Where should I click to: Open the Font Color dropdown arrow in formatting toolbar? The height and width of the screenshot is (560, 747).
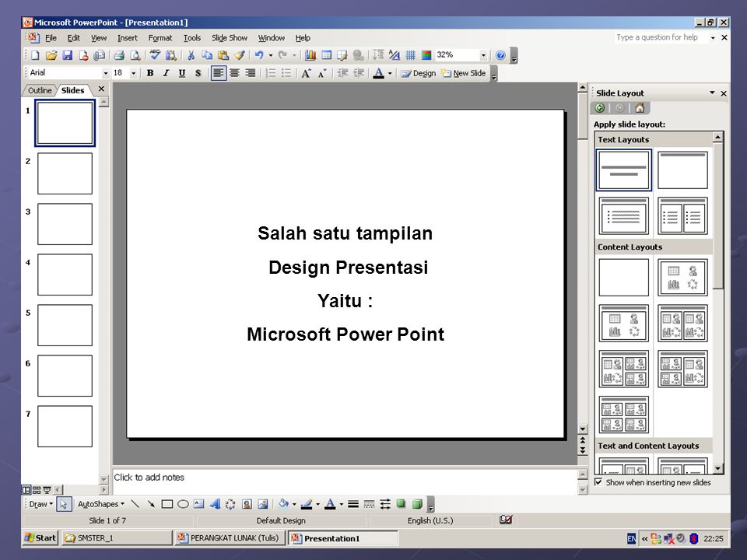click(390, 73)
